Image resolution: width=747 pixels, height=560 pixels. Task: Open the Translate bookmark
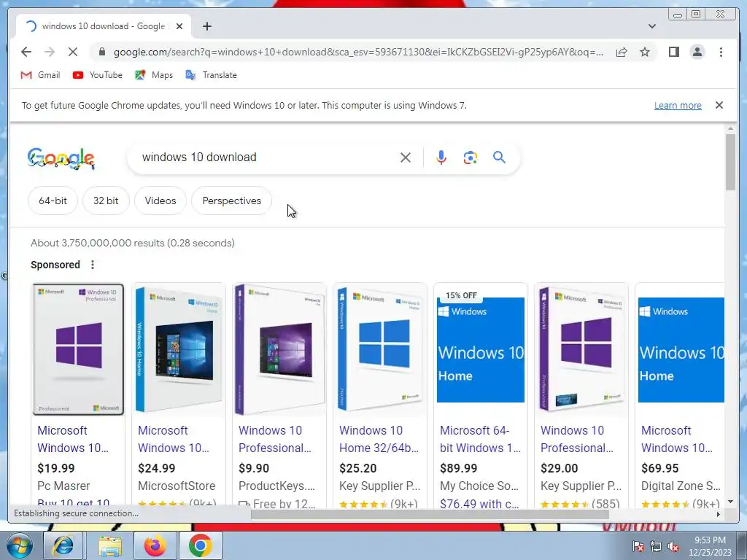211,75
